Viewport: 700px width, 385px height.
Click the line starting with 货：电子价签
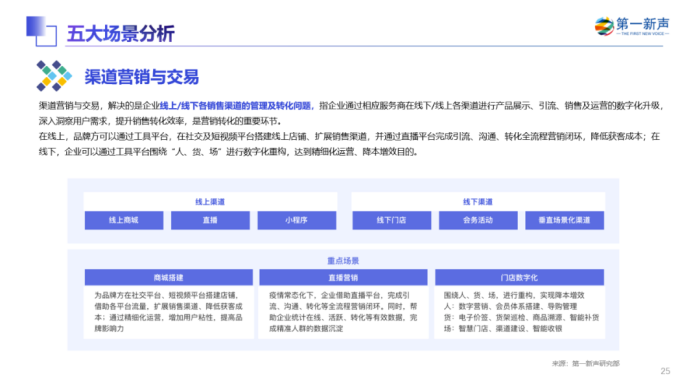(521, 318)
